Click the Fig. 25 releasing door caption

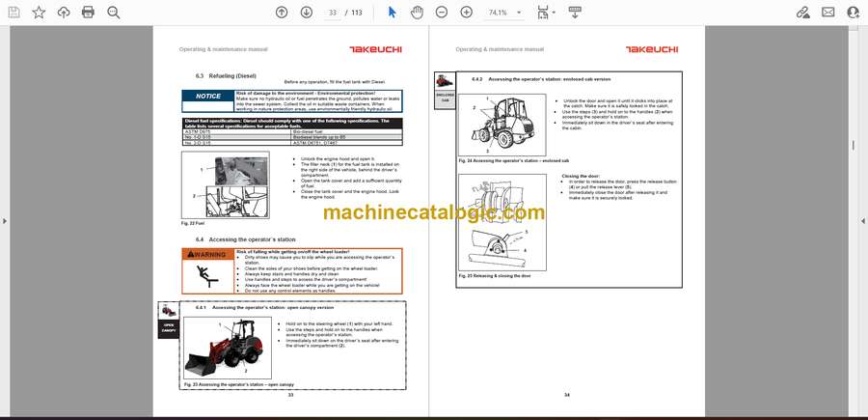tap(495, 275)
